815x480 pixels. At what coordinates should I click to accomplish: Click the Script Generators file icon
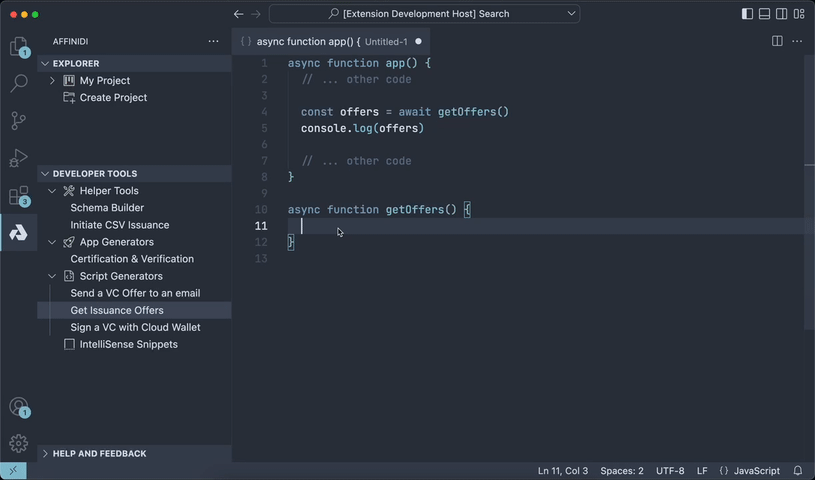click(69, 276)
